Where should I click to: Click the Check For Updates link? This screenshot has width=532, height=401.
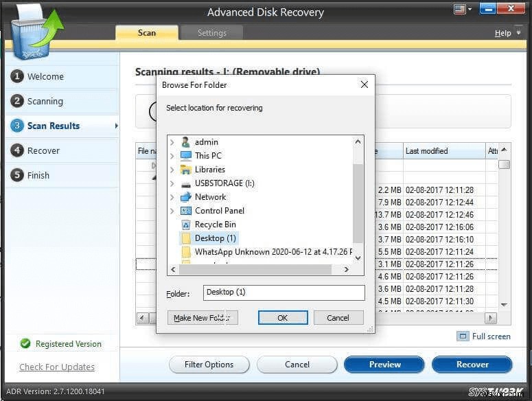click(x=57, y=367)
